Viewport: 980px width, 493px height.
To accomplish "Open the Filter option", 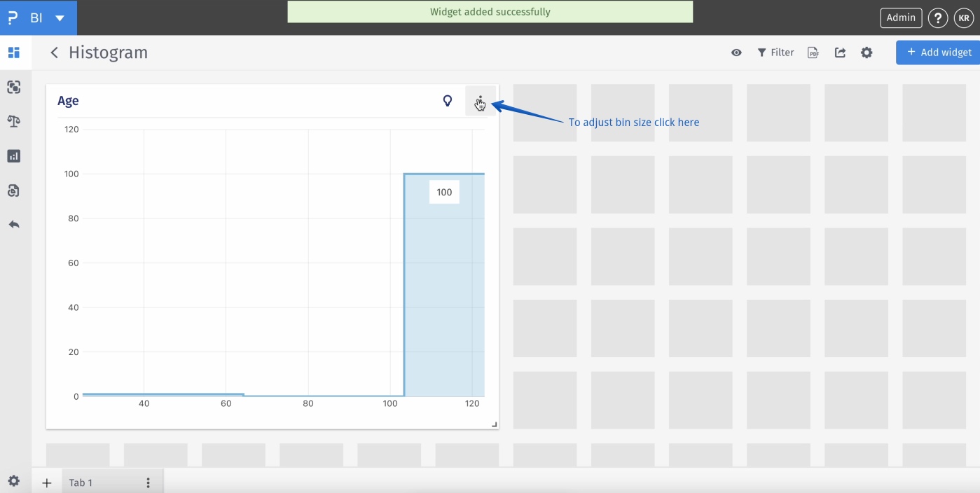I will click(775, 53).
